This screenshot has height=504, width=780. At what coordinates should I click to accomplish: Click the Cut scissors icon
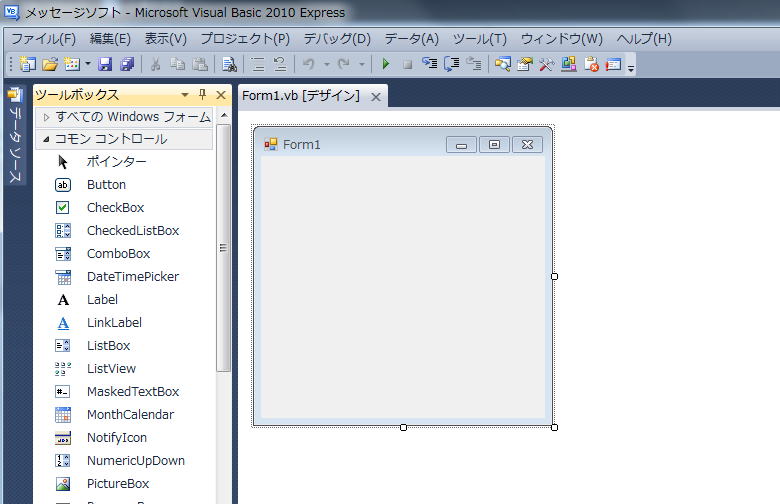click(x=155, y=64)
